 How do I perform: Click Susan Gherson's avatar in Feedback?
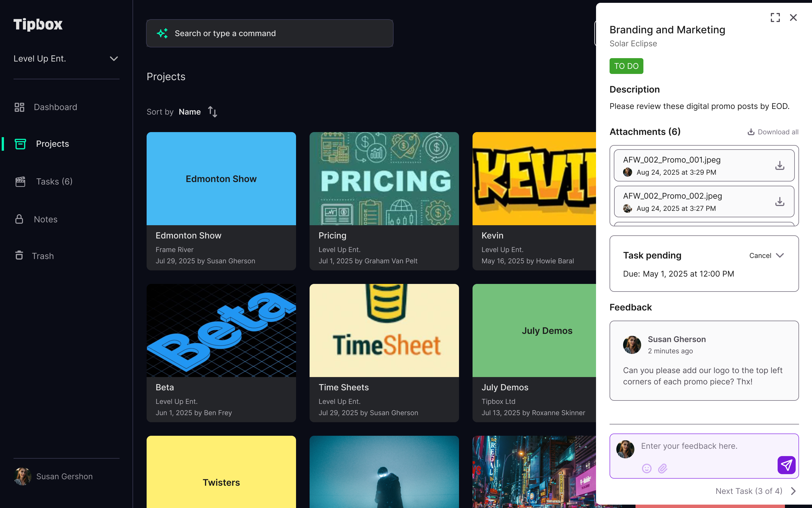[632, 345]
